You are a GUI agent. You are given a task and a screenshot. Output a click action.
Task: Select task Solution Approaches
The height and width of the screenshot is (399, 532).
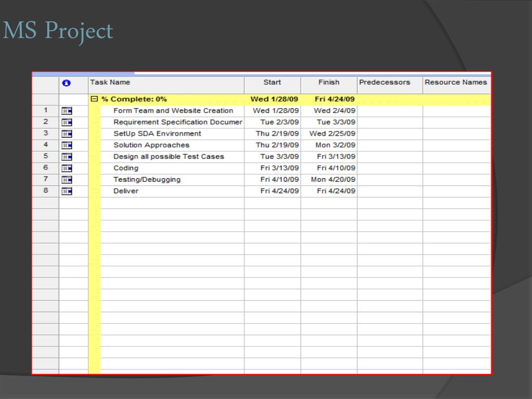click(x=151, y=145)
